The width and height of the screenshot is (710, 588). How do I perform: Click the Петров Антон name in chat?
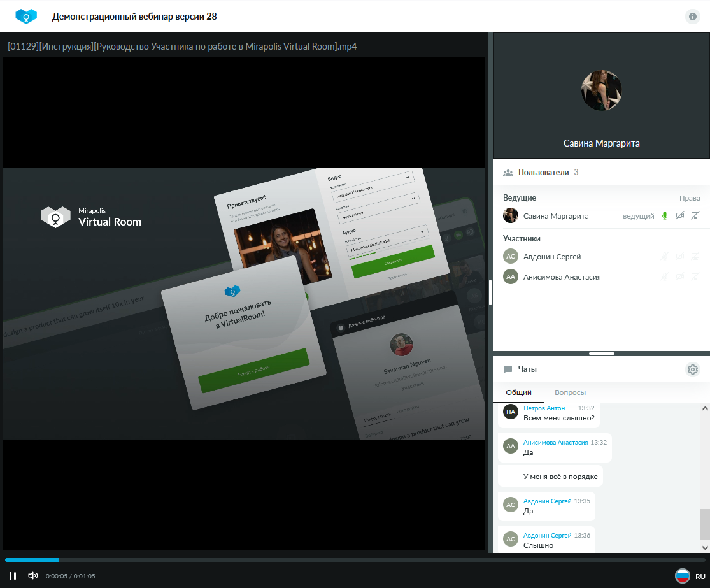[544, 408]
